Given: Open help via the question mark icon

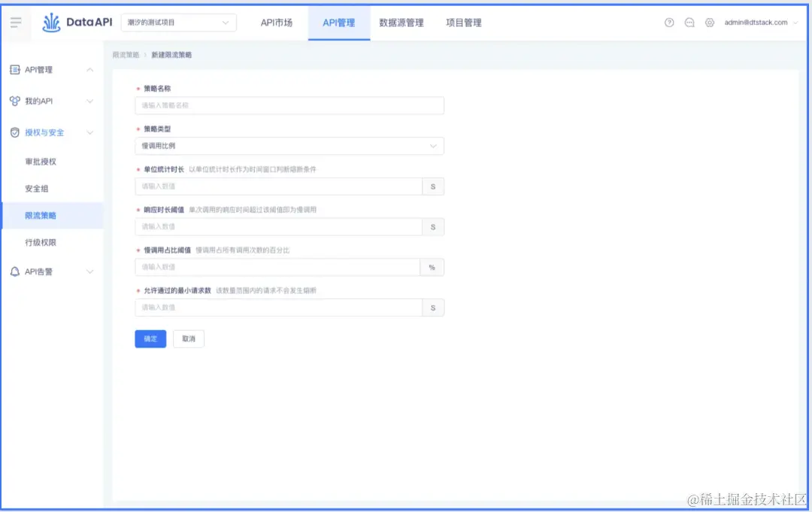Looking at the screenshot, I should (669, 23).
